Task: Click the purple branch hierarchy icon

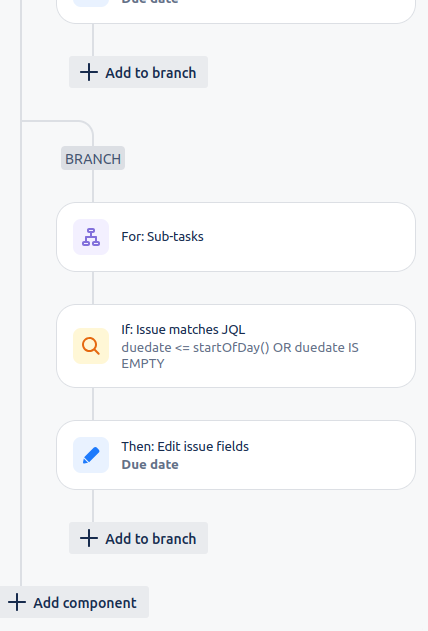Action: (91, 237)
